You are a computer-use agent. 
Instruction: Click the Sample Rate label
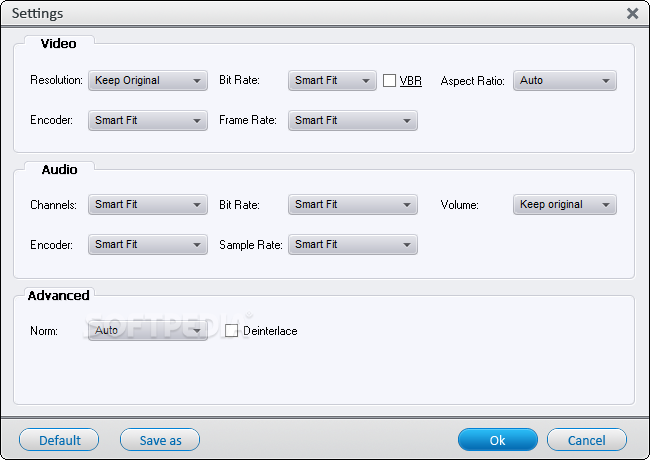[251, 245]
